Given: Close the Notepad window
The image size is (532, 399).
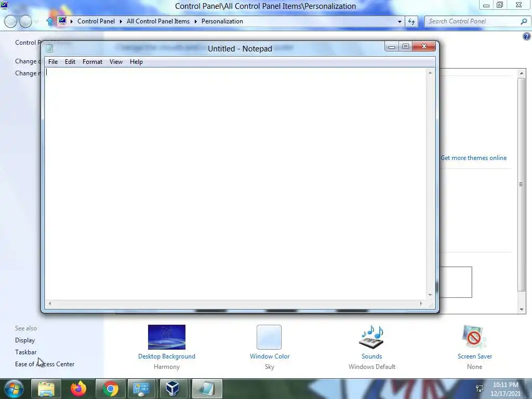Looking at the screenshot, I should [424, 46].
